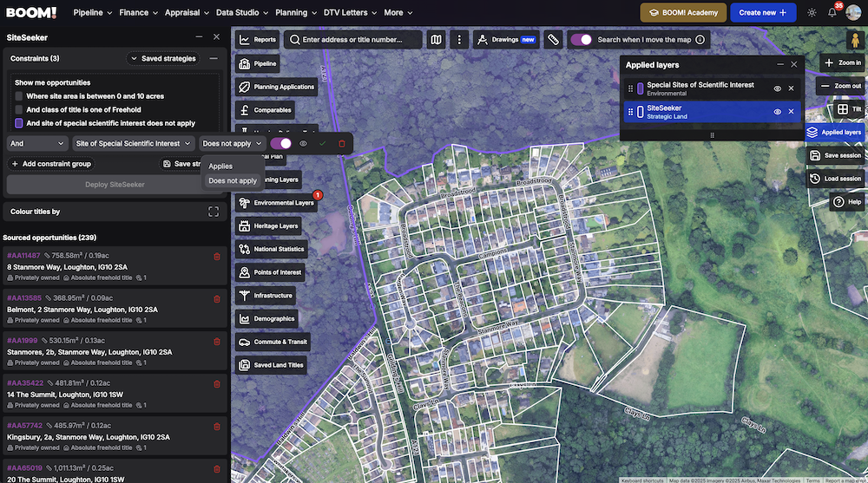Image resolution: width=868 pixels, height=483 pixels.
Task: Toggle the constraint enabled switch
Action: pos(280,144)
